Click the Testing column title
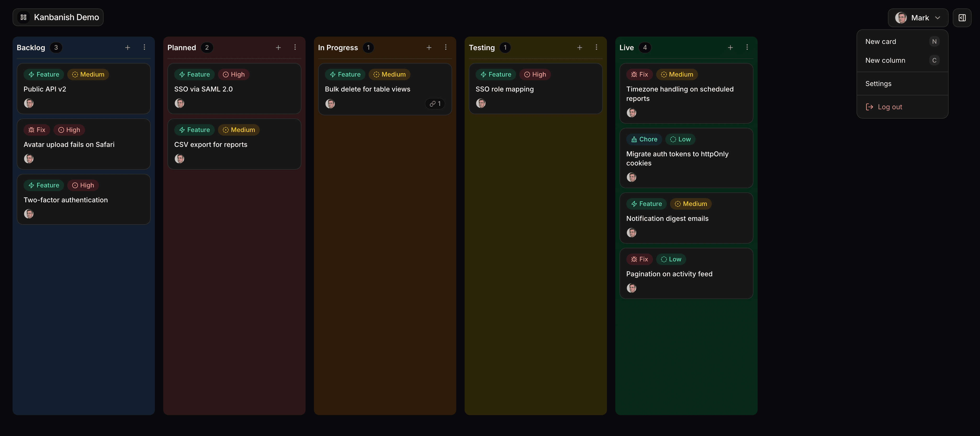Viewport: 980px width, 436px height. (482, 48)
